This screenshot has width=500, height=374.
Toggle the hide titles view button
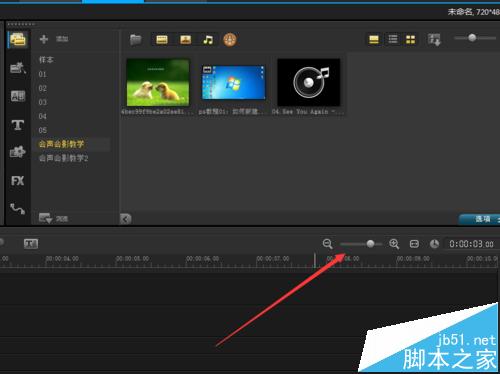[x=374, y=40]
